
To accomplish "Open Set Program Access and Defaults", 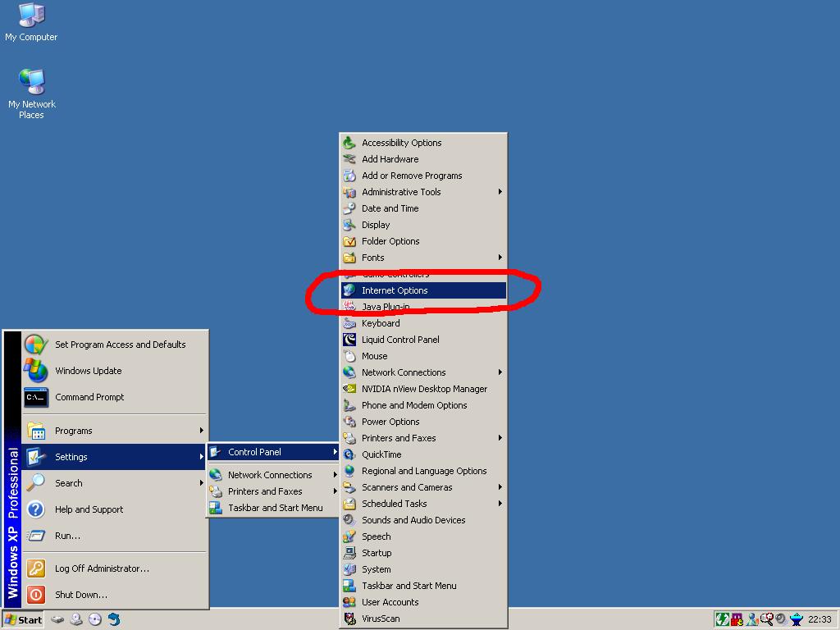I will click(114, 345).
